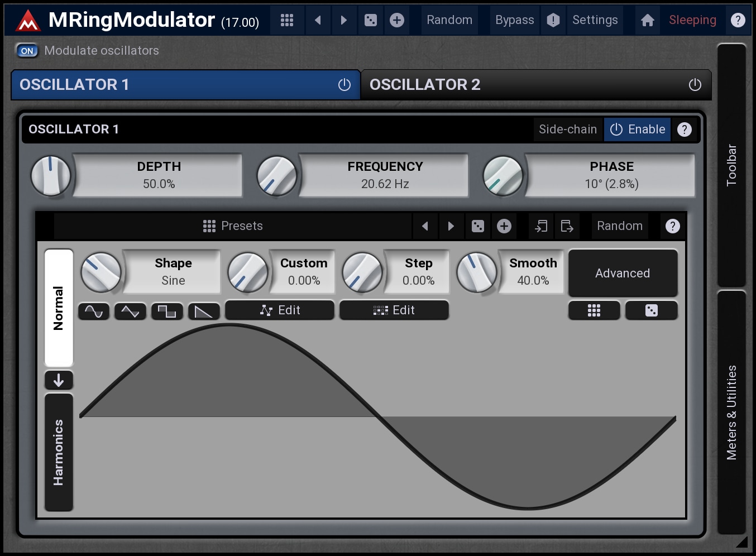Select the square wave shape icon

tap(167, 311)
